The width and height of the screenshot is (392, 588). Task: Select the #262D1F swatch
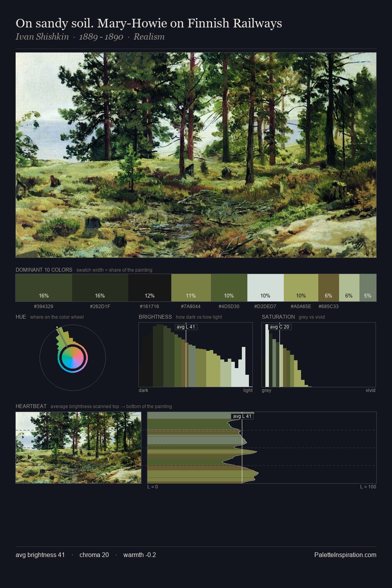tap(100, 288)
